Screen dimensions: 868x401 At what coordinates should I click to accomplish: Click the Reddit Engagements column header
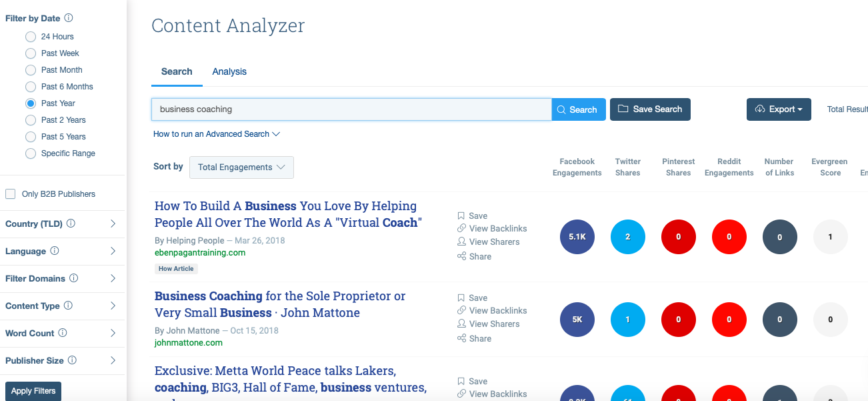729,167
